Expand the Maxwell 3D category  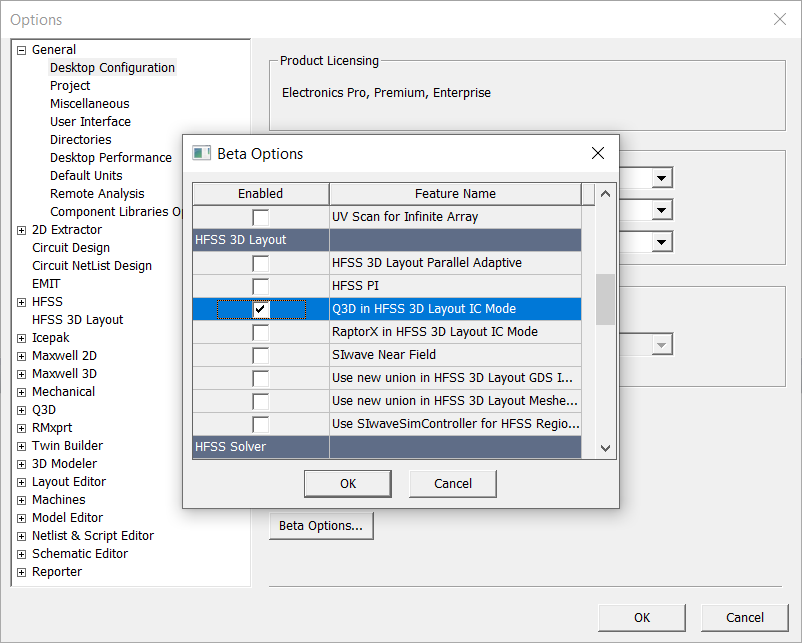coord(21,373)
